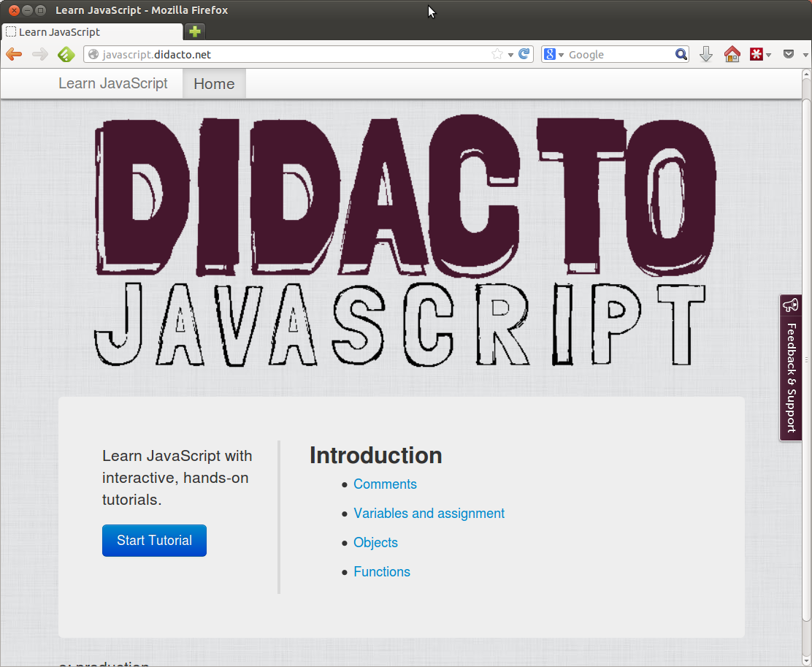Expand the toolbar overflow arrow at far right

[x=805, y=54]
